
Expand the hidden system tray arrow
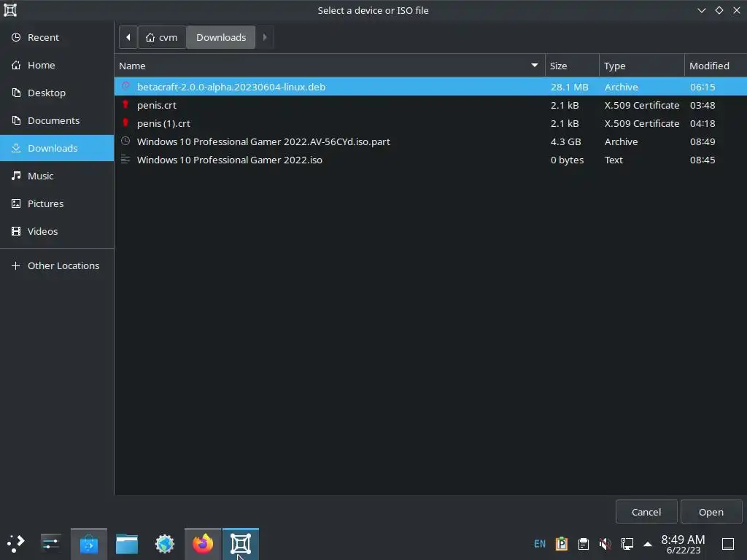(648, 543)
